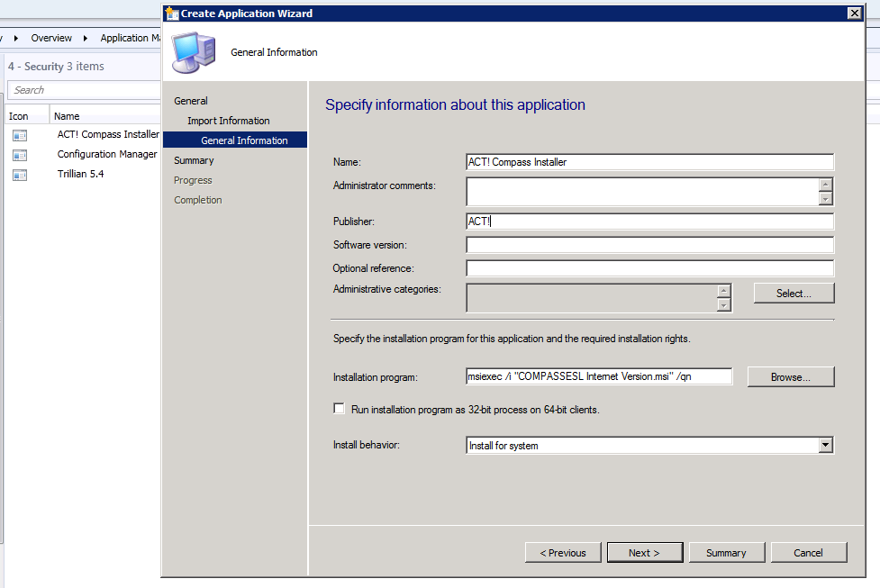Viewport: 880px width, 588px height.
Task: Select Progress wizard step
Action: (x=193, y=180)
